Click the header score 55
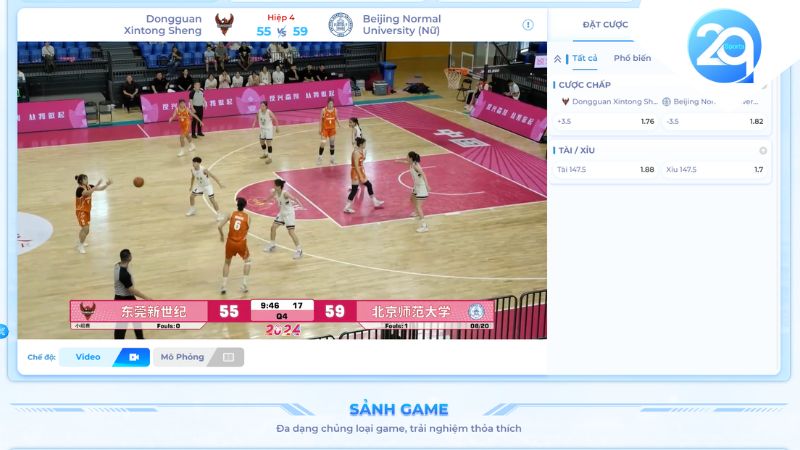Screen dimensions: 800x450 coord(263,31)
